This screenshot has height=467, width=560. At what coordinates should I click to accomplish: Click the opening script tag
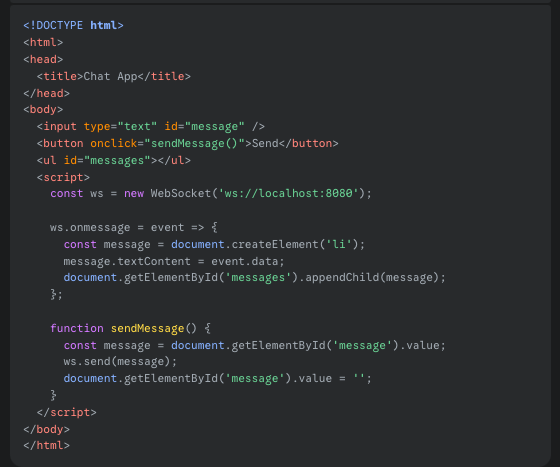63,177
